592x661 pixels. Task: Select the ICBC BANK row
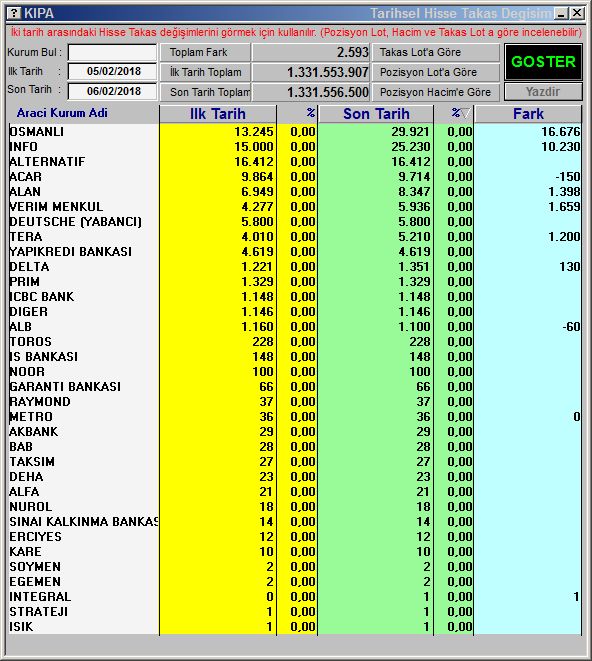pos(295,297)
